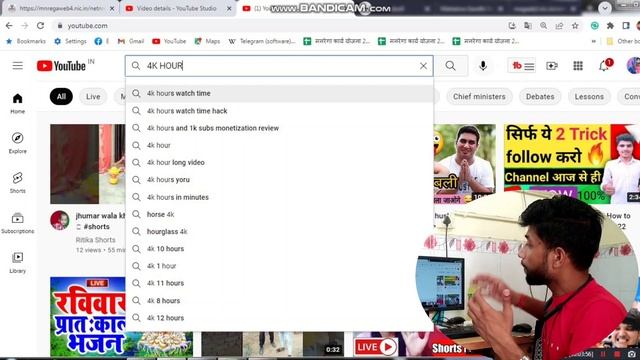Reload the page in browser

point(40,26)
